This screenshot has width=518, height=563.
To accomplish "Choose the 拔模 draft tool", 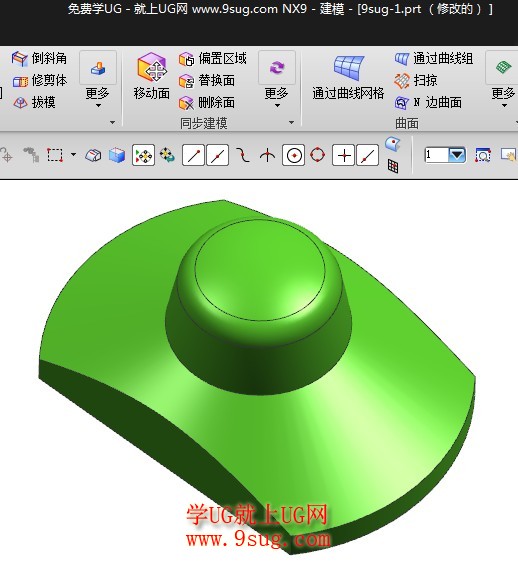I will [x=34, y=102].
